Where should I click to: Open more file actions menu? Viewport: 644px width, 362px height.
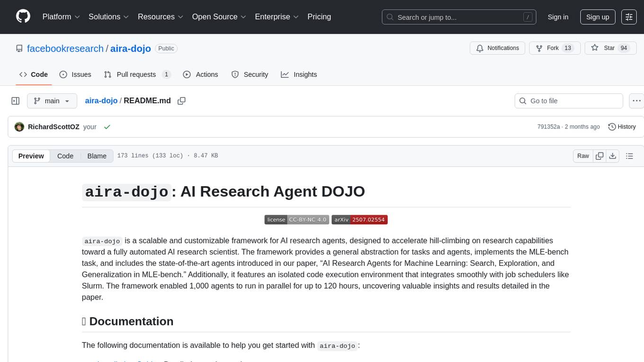coord(636,101)
